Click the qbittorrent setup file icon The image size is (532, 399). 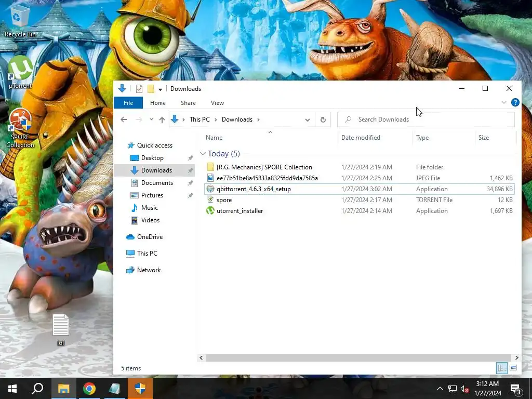(210, 189)
